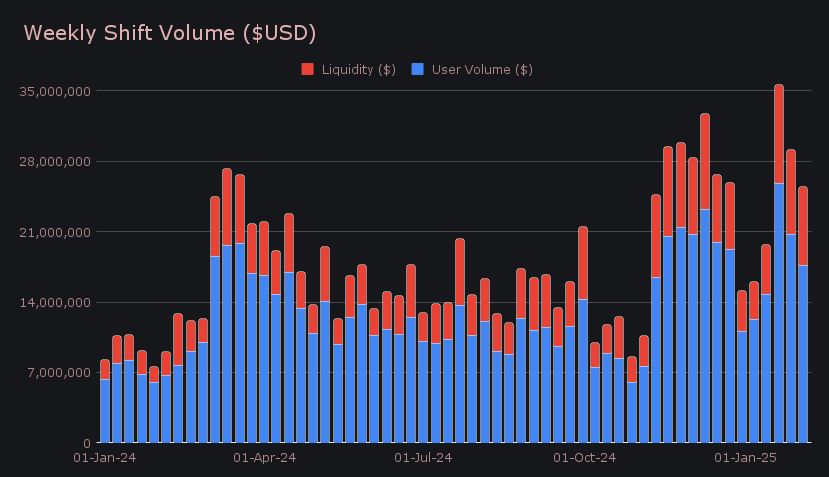
Task: Click the 0 label on the y-axis
Action: pyautogui.click(x=87, y=443)
